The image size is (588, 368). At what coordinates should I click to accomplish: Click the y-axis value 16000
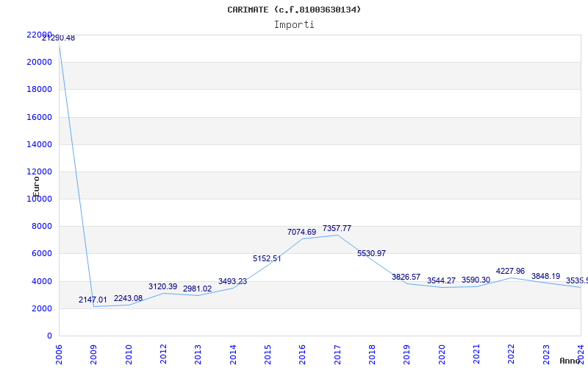click(x=39, y=118)
